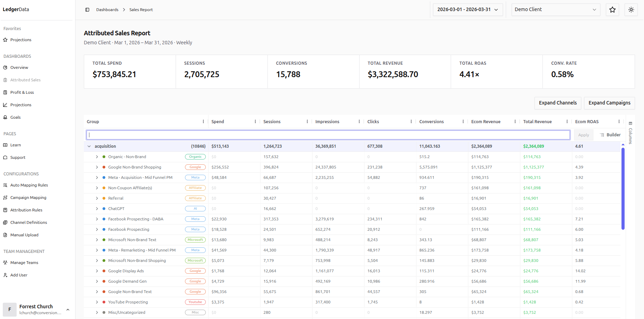Viewport: 644px width, 319px height.
Task: Open the Conversions column menu icon
Action: [x=463, y=122]
